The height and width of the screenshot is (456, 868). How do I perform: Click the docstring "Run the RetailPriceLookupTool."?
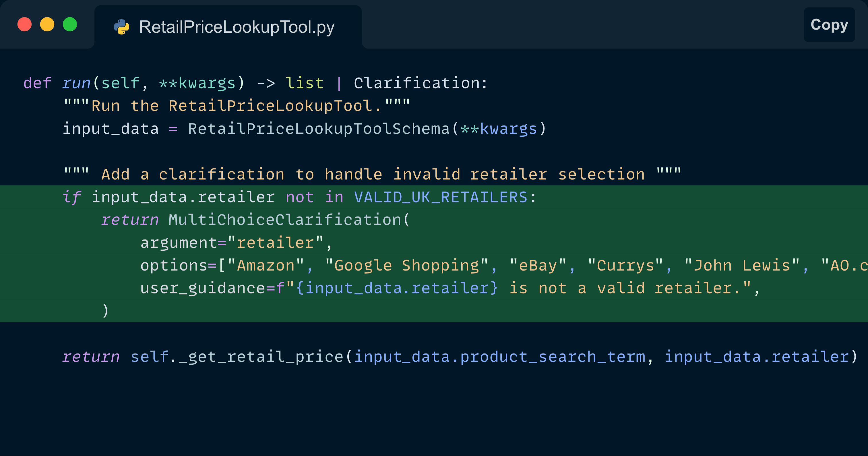pyautogui.click(x=237, y=106)
